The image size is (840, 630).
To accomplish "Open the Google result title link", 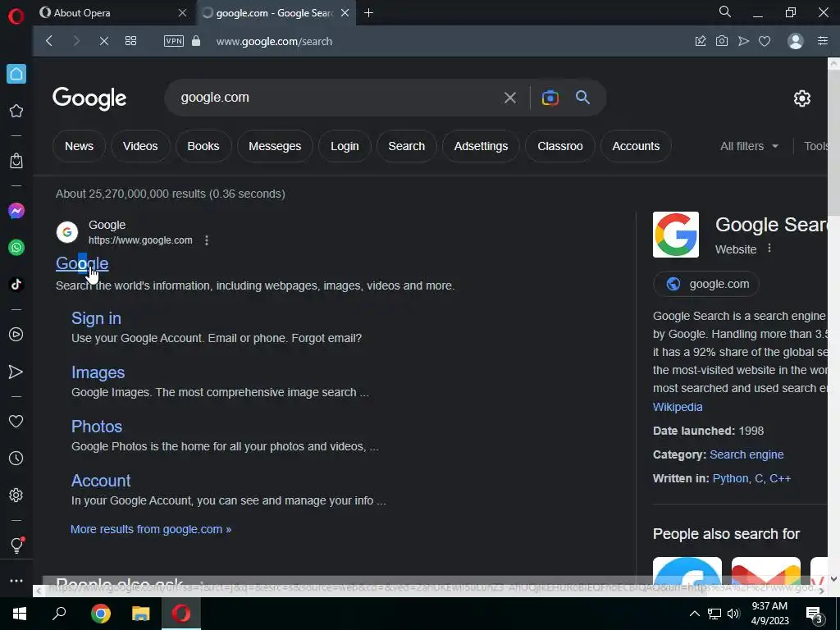I will [x=82, y=263].
